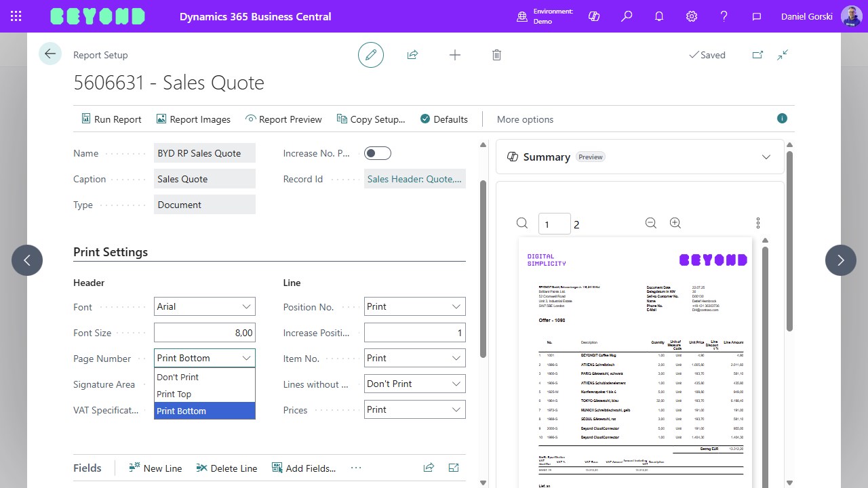Open the notifications bell
Image resolution: width=868 pixels, height=488 pixels.
click(x=659, y=16)
